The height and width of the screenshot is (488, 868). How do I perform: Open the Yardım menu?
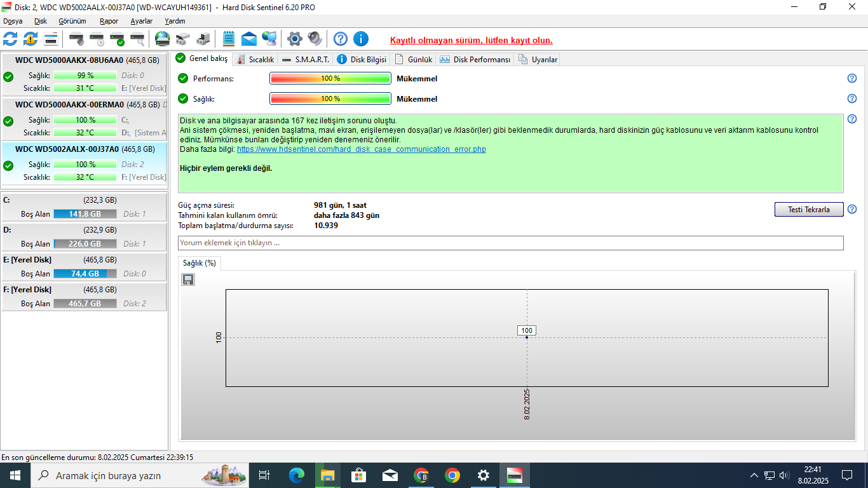coord(175,21)
